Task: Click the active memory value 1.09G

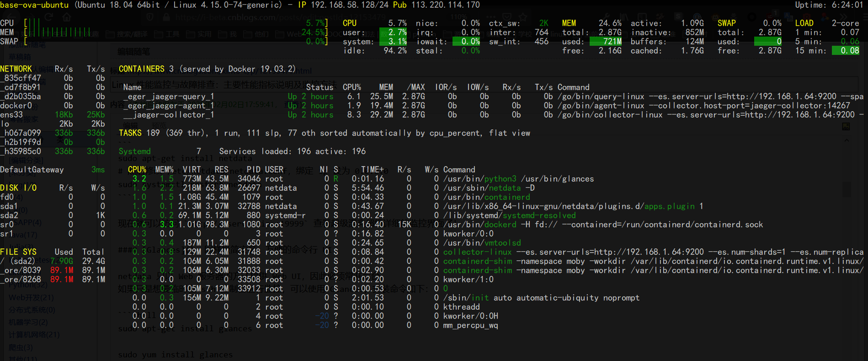Action: pyautogui.click(x=692, y=23)
